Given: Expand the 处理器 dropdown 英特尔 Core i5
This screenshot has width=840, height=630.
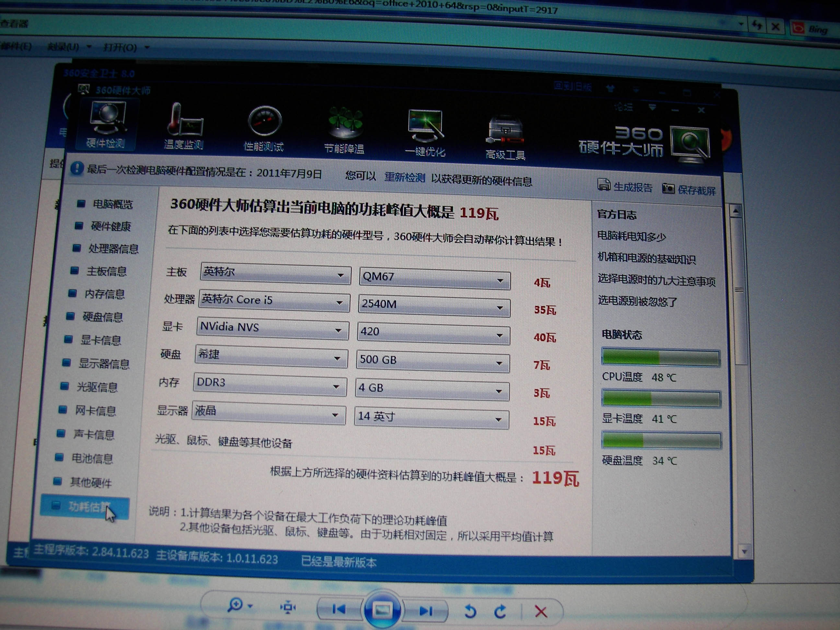Looking at the screenshot, I should (x=274, y=301).
